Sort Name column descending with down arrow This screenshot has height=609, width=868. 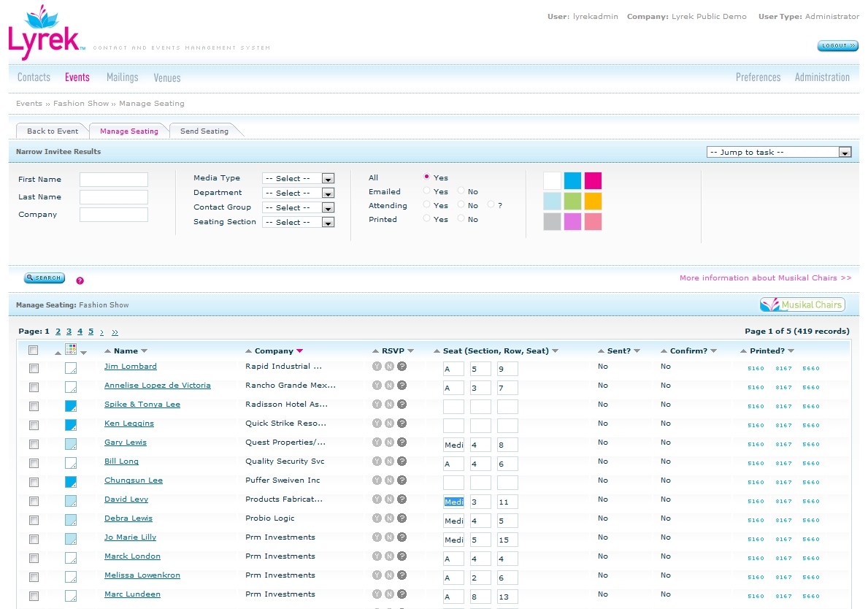(x=144, y=351)
